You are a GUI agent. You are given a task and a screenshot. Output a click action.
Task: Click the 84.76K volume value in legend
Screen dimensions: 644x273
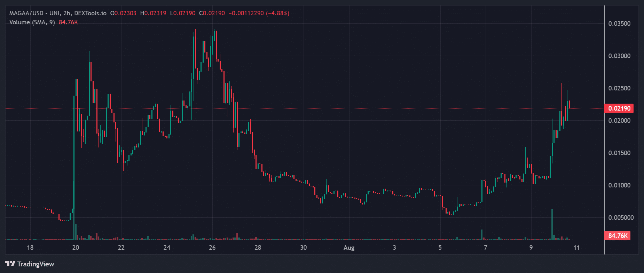tap(68, 22)
